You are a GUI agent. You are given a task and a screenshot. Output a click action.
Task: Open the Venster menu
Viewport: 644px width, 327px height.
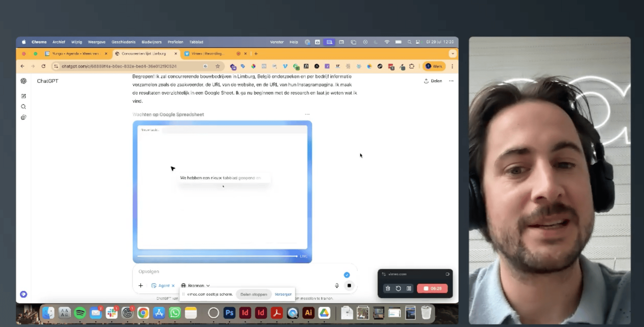277,42
